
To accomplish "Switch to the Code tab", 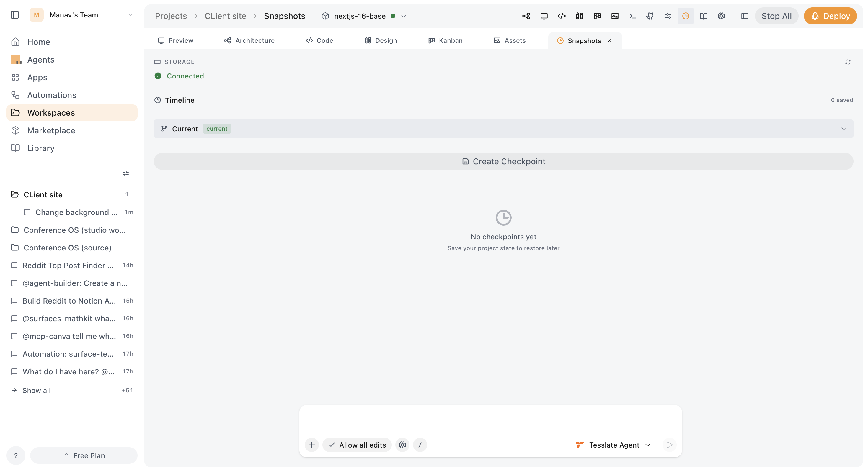I will point(319,40).
